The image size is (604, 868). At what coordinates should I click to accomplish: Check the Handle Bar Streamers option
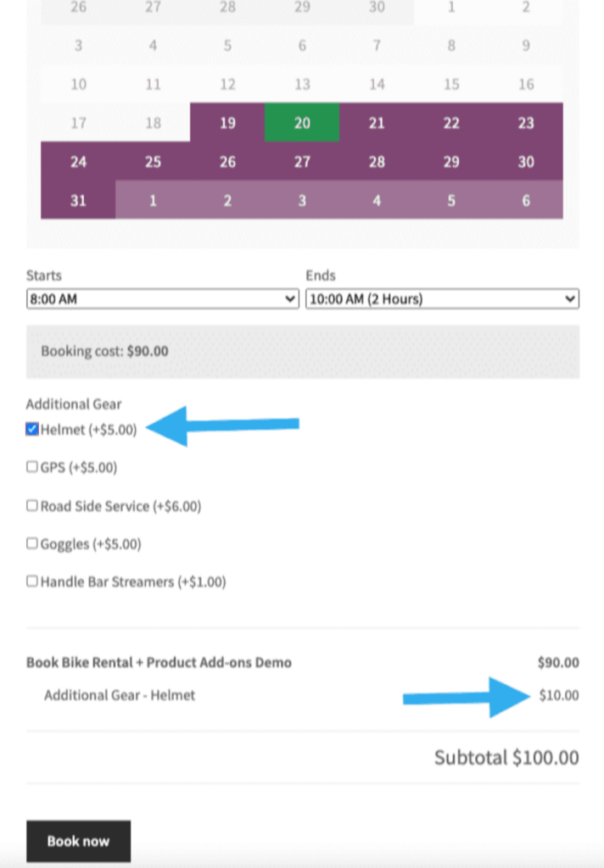coord(32,582)
